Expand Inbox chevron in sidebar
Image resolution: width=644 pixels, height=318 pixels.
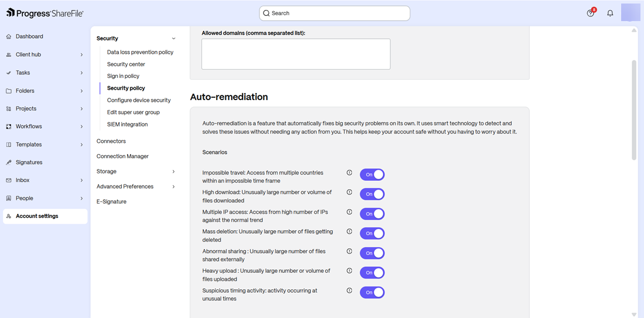[x=81, y=180]
